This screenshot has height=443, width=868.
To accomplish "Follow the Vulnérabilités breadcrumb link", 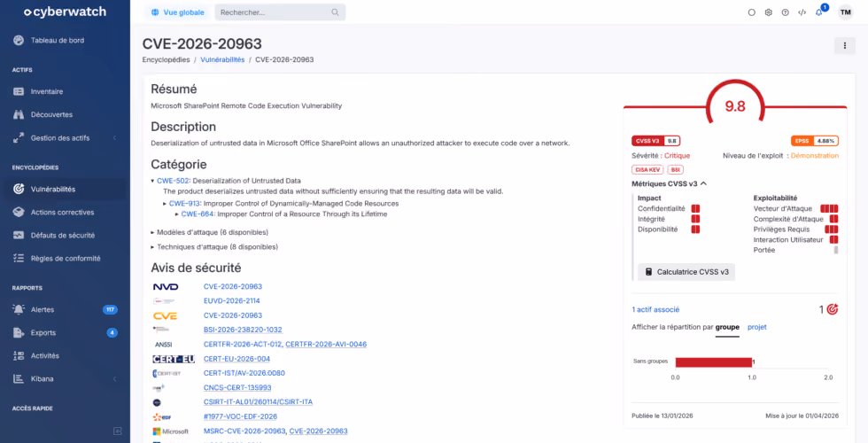I will click(x=222, y=59).
